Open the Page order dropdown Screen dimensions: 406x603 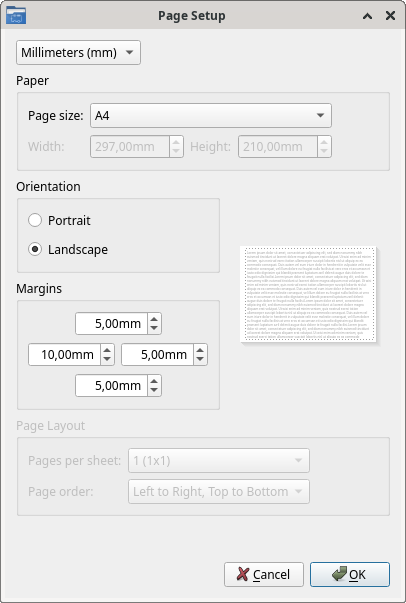pyautogui.click(x=219, y=491)
